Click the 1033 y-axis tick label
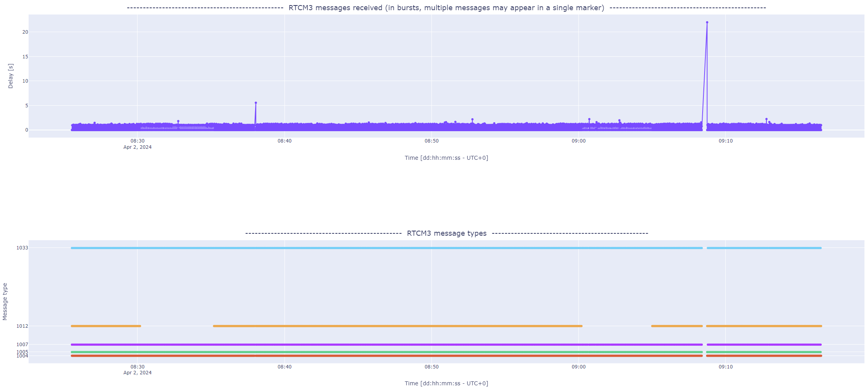The image size is (868, 390). coord(22,248)
